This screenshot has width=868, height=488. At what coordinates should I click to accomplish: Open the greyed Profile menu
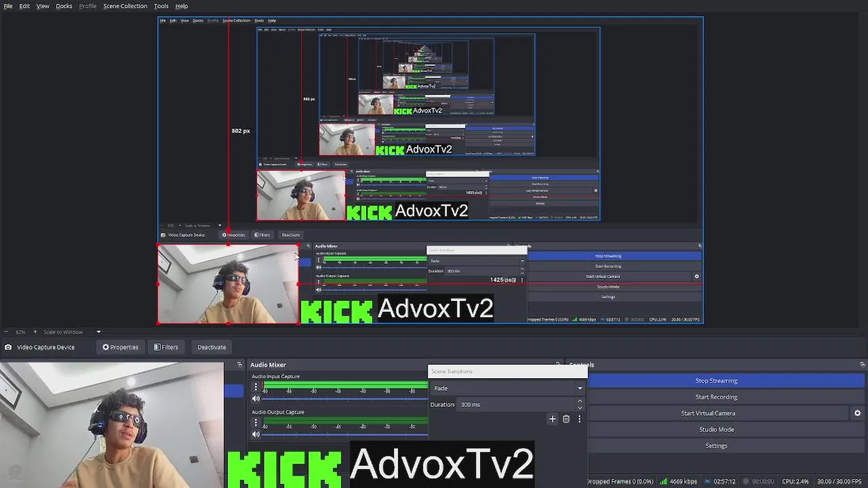87,6
